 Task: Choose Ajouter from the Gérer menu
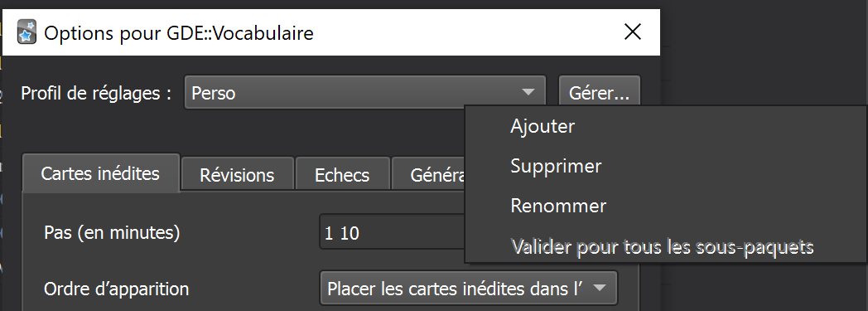542,126
